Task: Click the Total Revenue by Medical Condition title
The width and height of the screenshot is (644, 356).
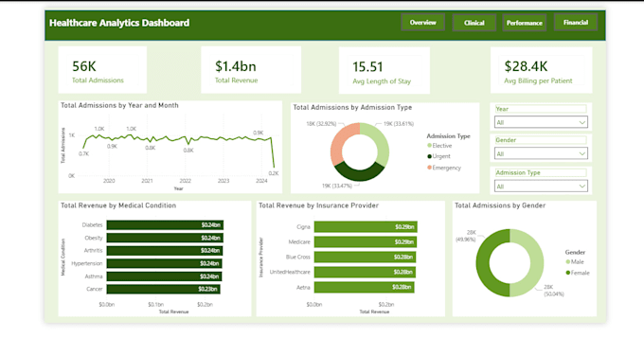Action: 118,205
